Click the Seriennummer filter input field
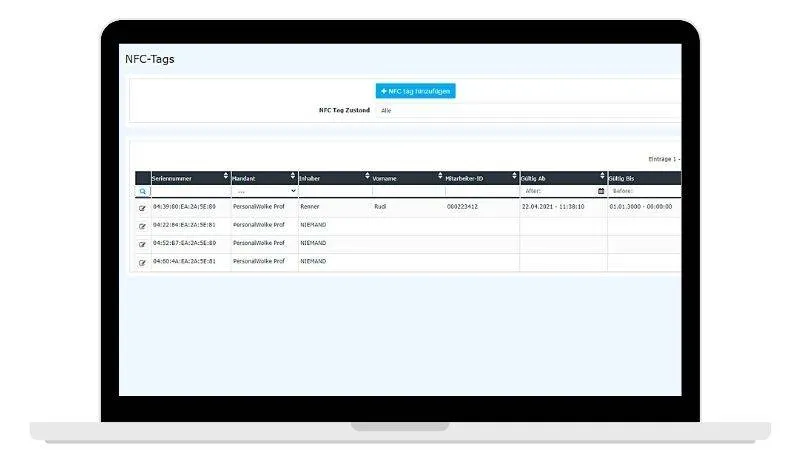Viewport: 800px width, 461px height. (x=190, y=190)
